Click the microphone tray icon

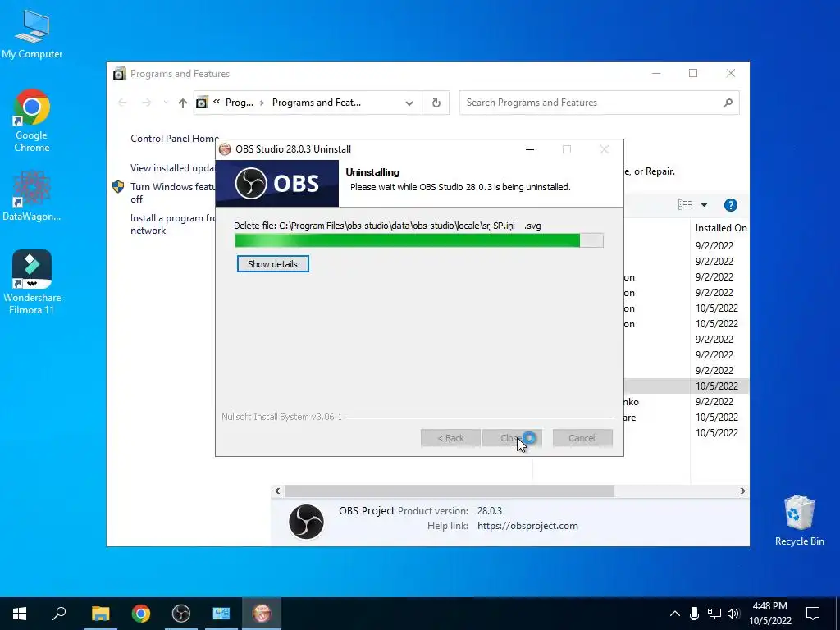pyautogui.click(x=694, y=614)
